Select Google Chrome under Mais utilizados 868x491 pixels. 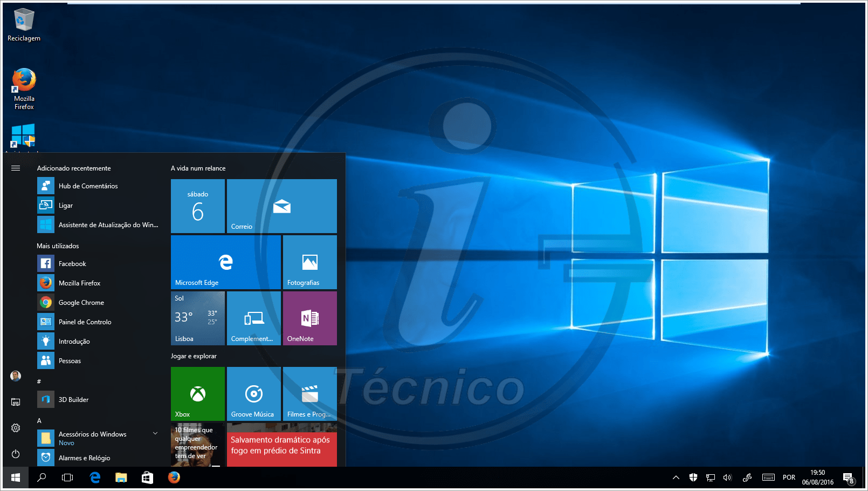click(x=81, y=302)
